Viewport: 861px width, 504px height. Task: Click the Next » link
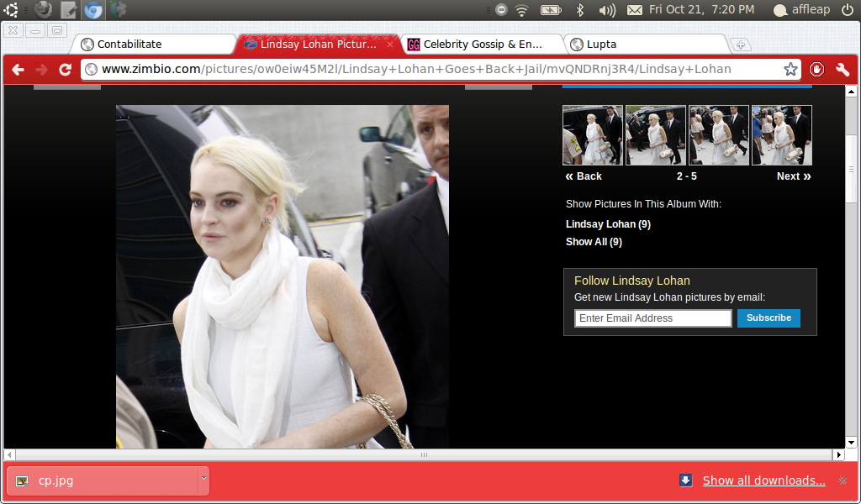(794, 176)
